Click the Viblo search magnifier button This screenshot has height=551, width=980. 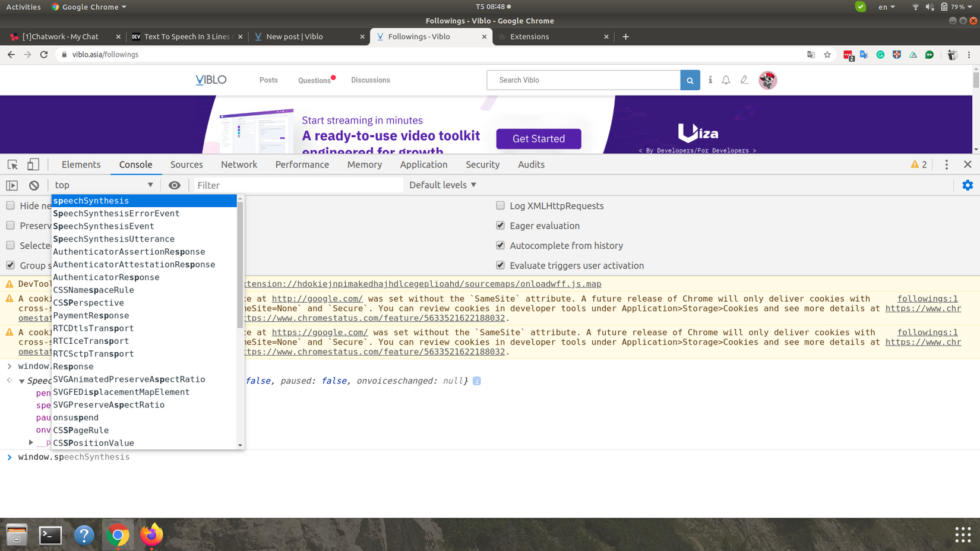pos(690,80)
